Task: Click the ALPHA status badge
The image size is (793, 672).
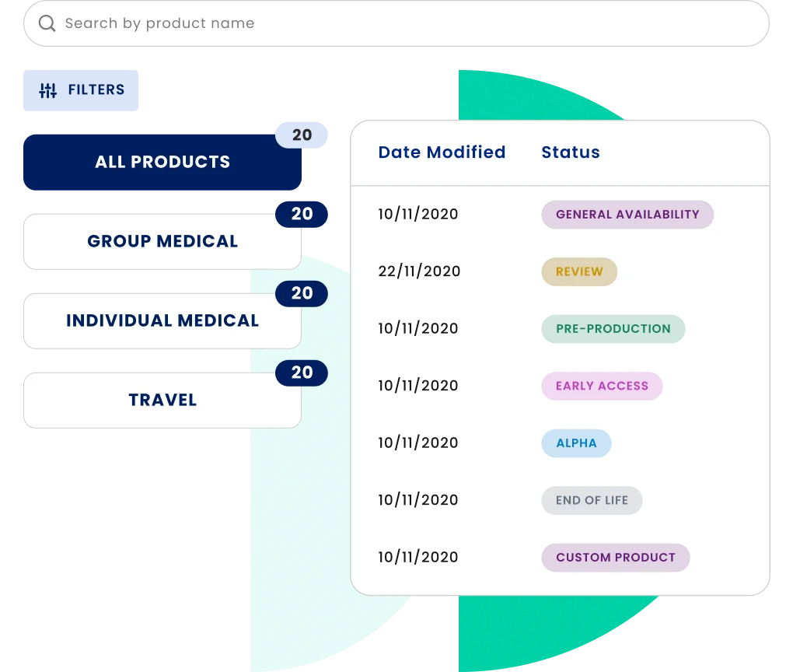Action: point(576,443)
